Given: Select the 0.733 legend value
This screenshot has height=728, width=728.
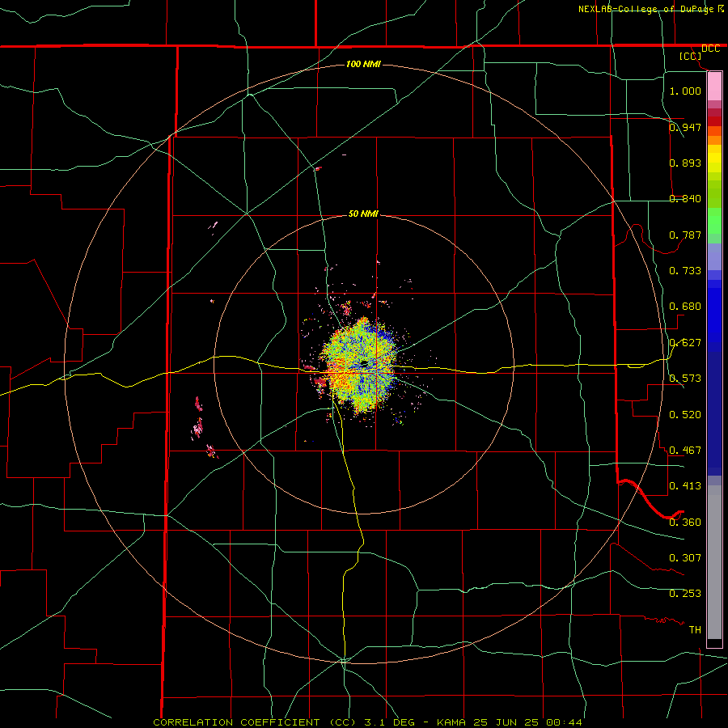Looking at the screenshot, I should (x=685, y=271).
